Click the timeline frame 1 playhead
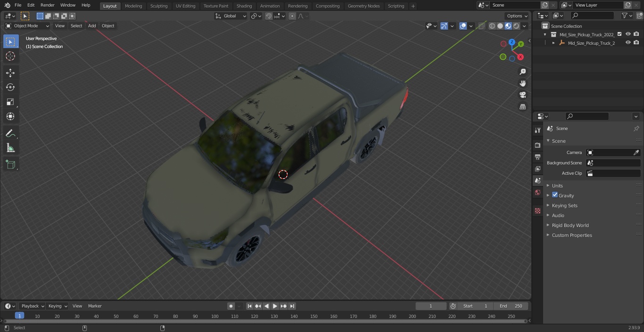The height and width of the screenshot is (332, 644). [x=19, y=316]
